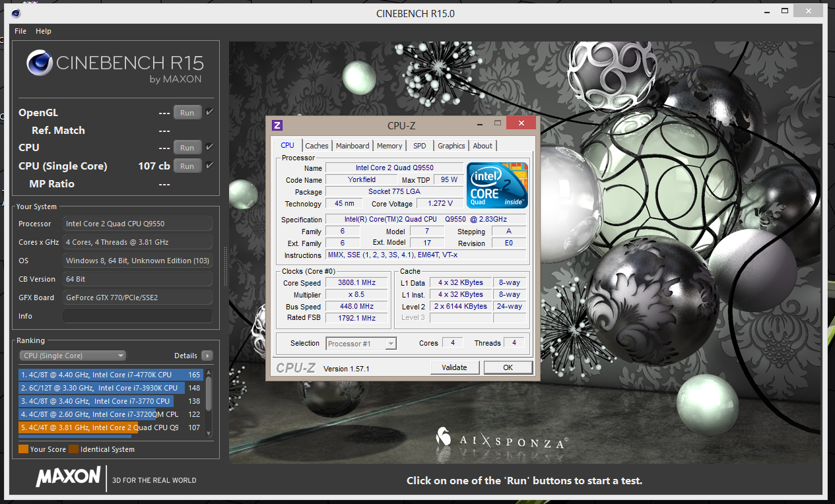
Task: Click the CPU-Z purple Z icon
Action: (x=277, y=125)
